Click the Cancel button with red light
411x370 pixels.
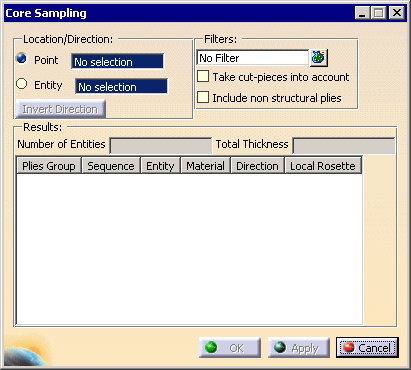coord(367,348)
